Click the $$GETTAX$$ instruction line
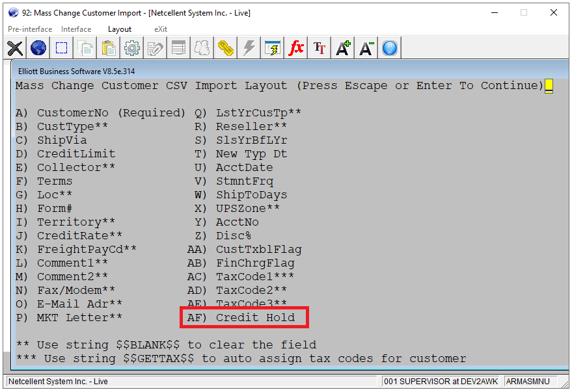 [241, 359]
